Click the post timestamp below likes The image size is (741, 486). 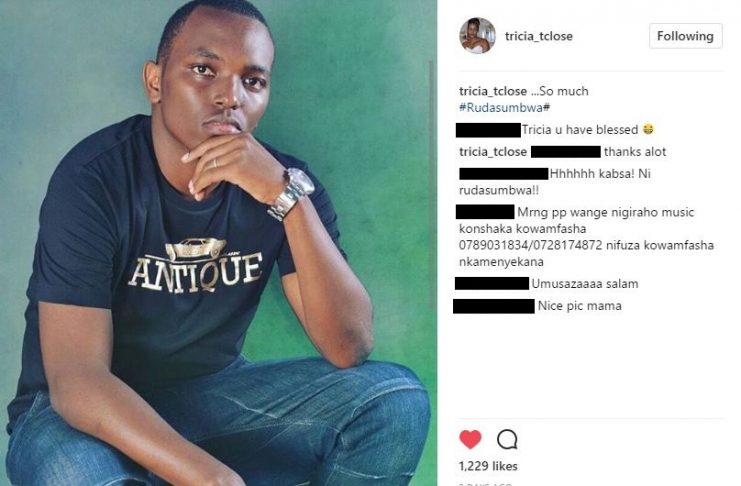[x=485, y=484]
